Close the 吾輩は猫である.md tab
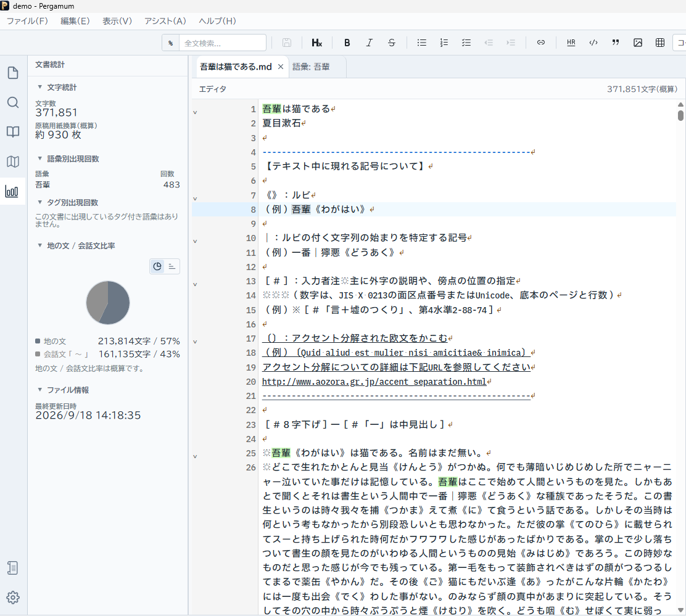The height and width of the screenshot is (616, 686). click(x=281, y=67)
